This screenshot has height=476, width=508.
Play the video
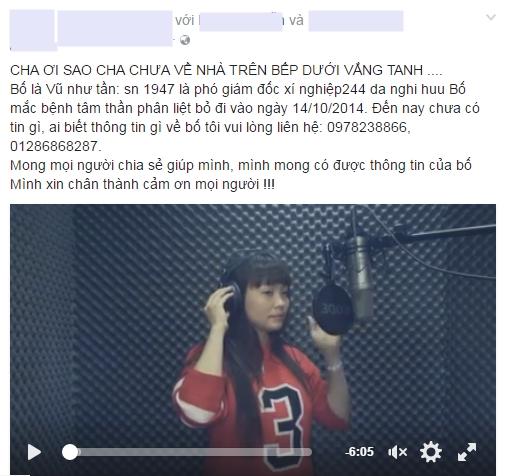(34, 452)
